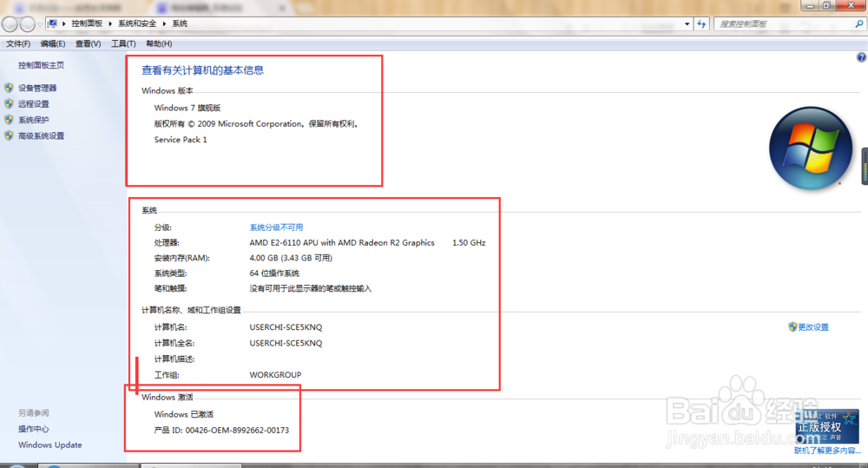This screenshot has height=468, width=868.
Task: Click the 没有可用于此显示器的笔或触控输入 text
Action: [310, 288]
